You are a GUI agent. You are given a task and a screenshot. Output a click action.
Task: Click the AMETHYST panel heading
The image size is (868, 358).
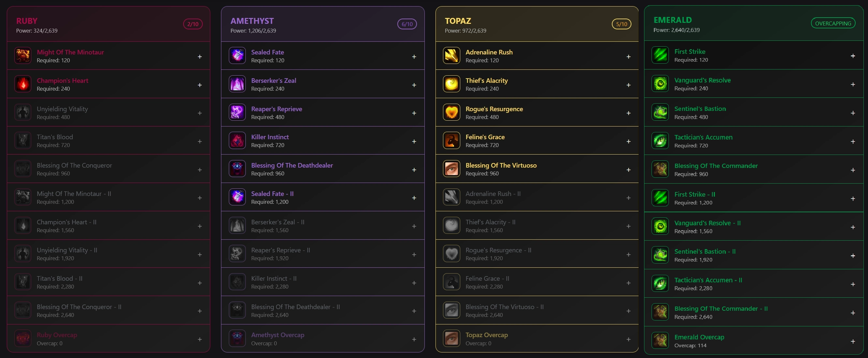point(252,21)
